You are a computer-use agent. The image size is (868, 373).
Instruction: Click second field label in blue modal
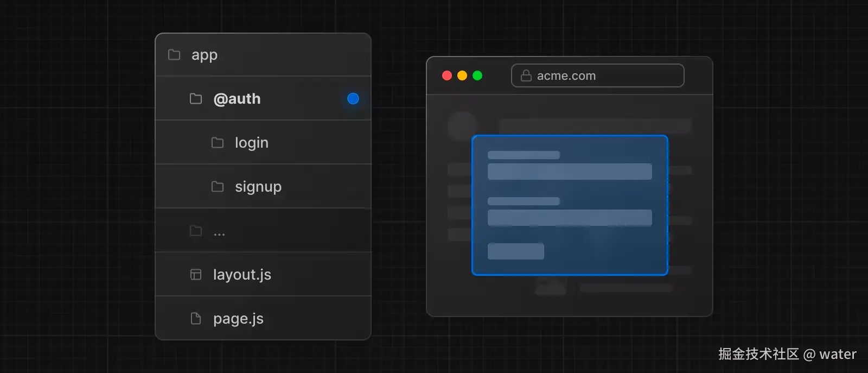pos(524,201)
